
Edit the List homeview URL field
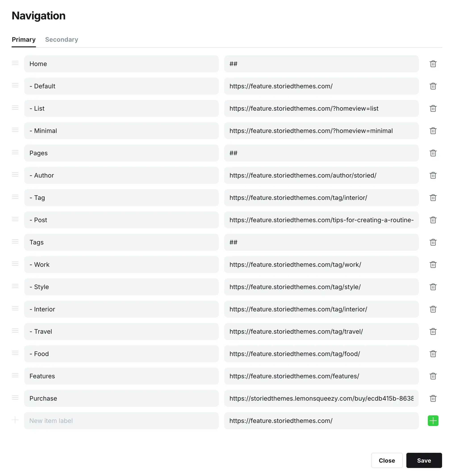[321, 109]
